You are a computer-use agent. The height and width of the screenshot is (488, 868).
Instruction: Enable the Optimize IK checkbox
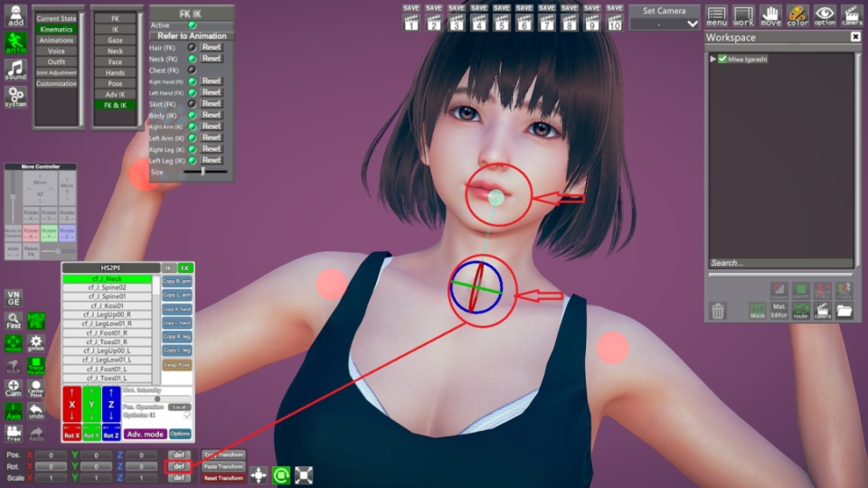187,415
